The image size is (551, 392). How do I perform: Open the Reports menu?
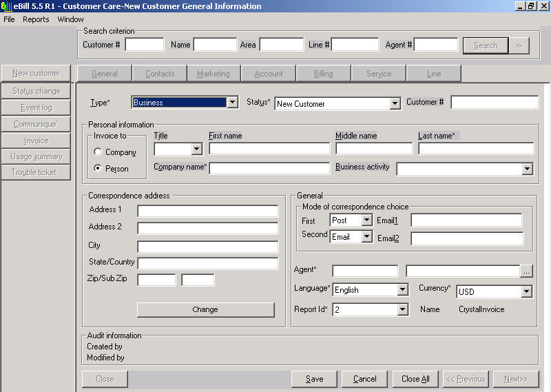pyautogui.click(x=36, y=19)
